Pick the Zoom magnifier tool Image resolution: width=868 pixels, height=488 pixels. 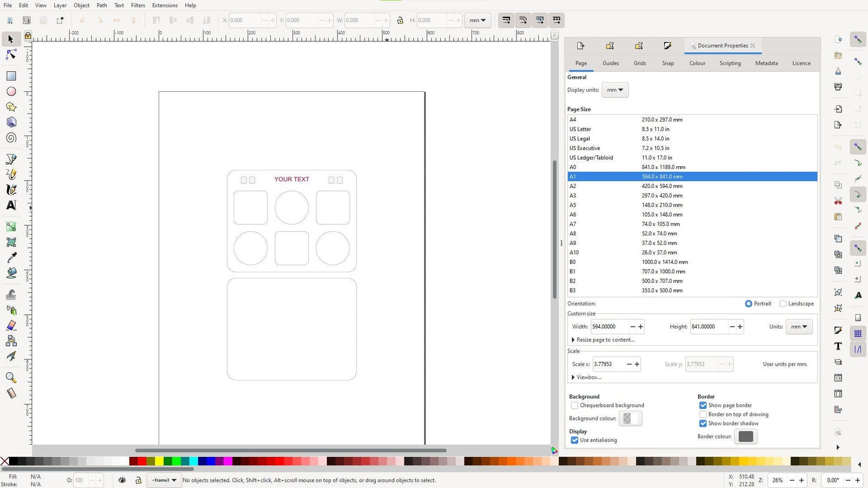(x=11, y=378)
